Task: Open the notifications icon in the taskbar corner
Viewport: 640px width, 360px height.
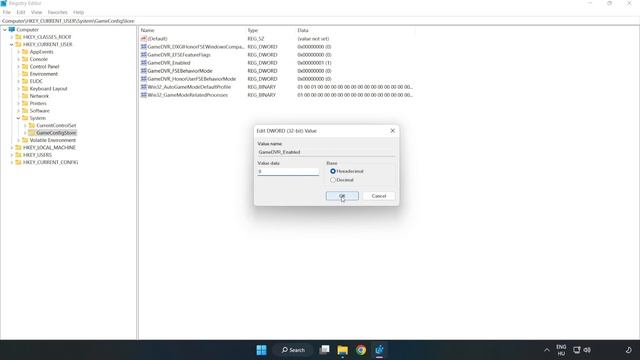Action: click(629, 350)
